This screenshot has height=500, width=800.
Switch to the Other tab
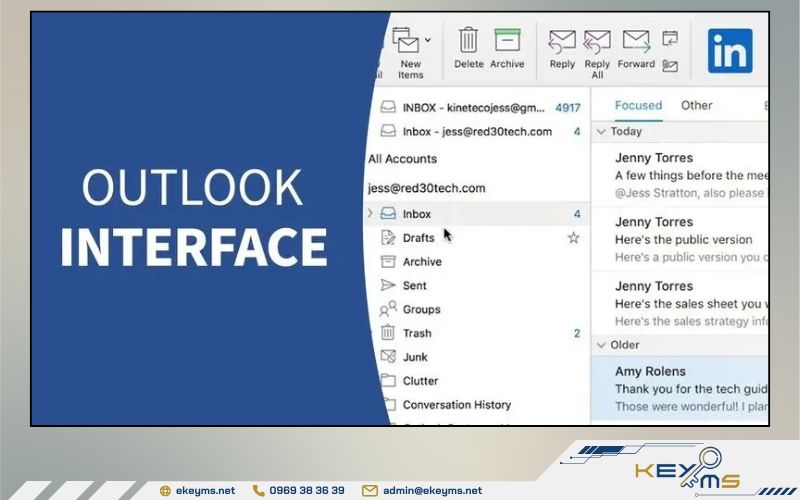(x=696, y=106)
